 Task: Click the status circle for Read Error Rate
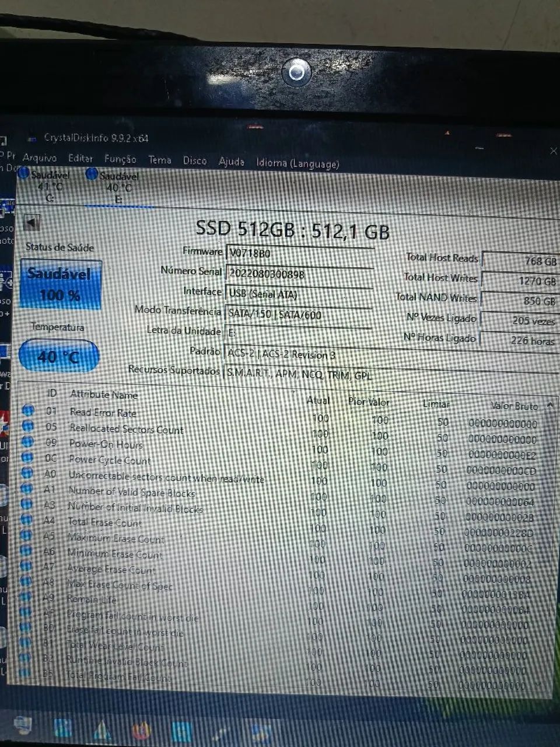[x=27, y=411]
